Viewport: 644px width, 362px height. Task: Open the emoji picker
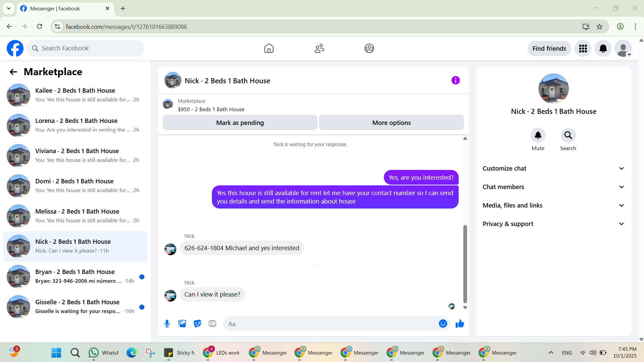(x=443, y=324)
